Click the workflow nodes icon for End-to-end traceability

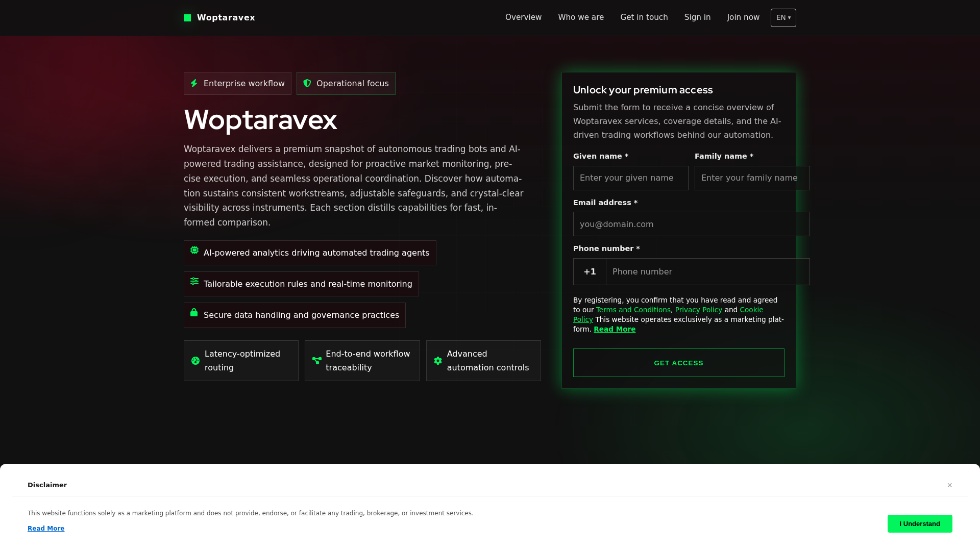(x=317, y=361)
